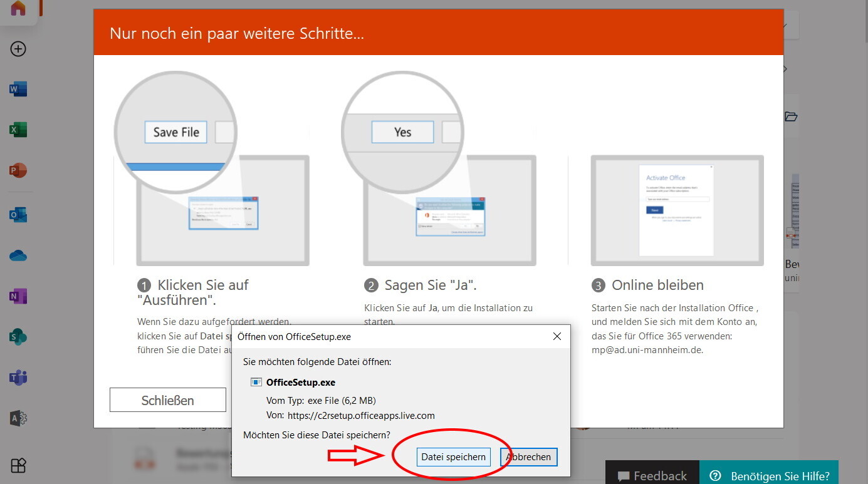Open SharePoint from the sidebar

pyautogui.click(x=18, y=337)
